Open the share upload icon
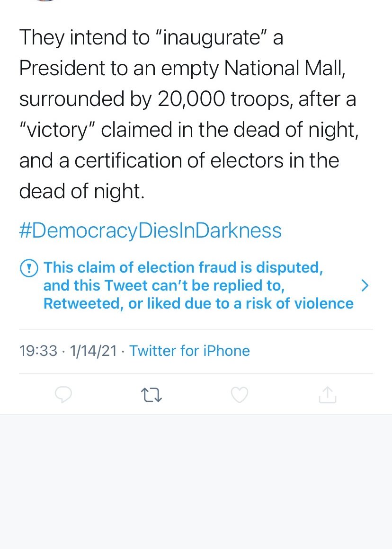Viewport: 392px width, 549px height. point(327,395)
